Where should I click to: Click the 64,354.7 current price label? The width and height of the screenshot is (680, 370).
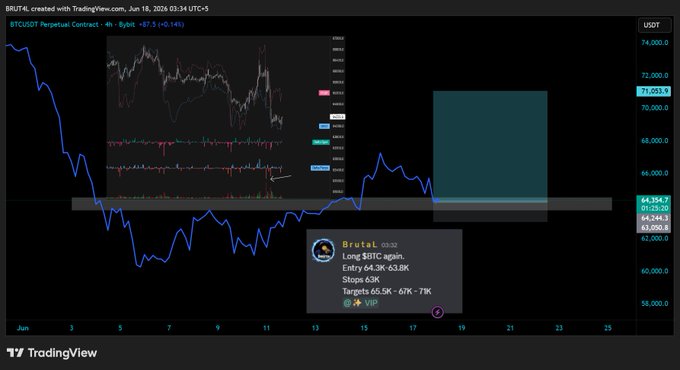tap(654, 200)
